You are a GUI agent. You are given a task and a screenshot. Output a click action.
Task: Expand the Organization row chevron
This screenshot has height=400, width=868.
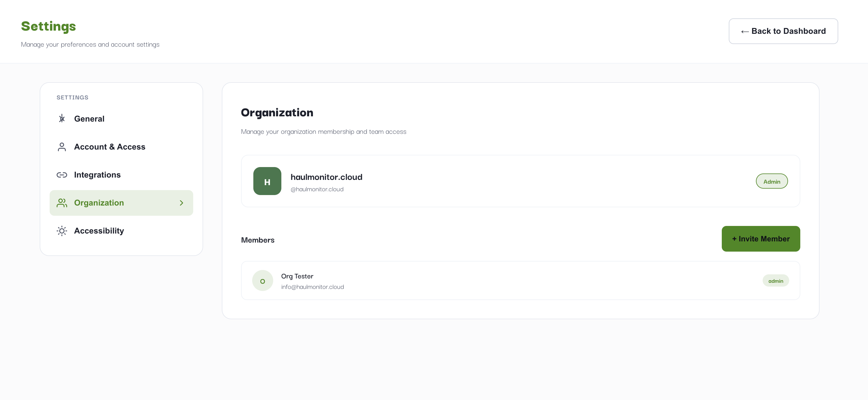[182, 203]
